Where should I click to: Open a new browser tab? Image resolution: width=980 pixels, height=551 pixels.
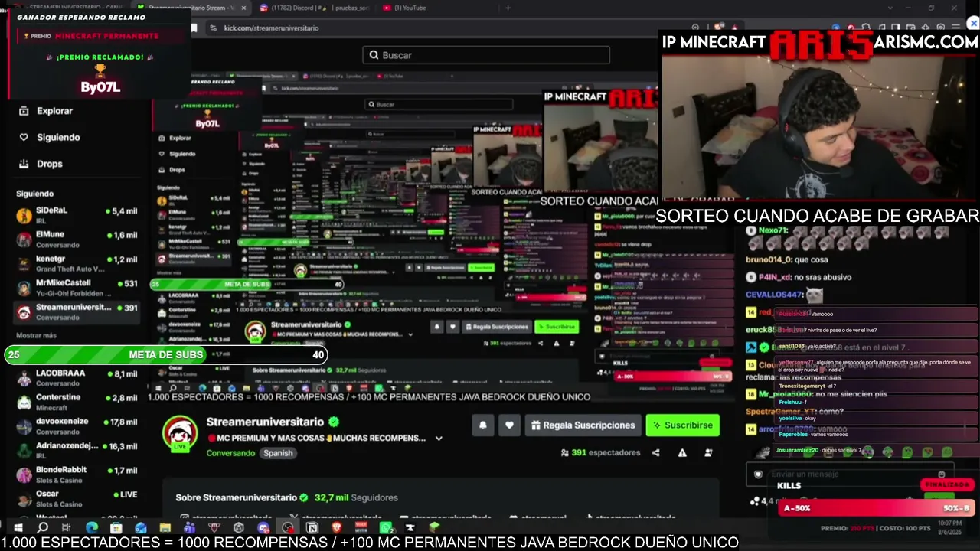(x=508, y=8)
